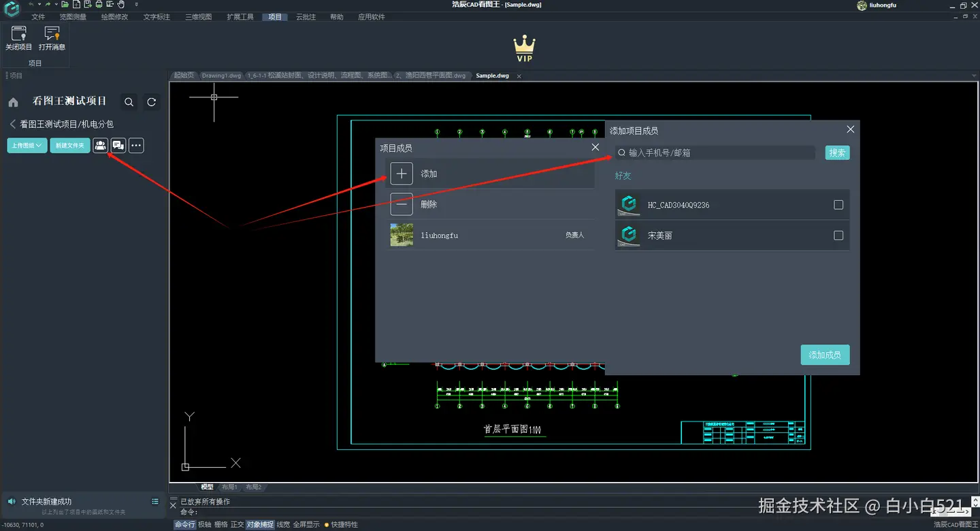Open the 应用软件 ribbon tab
The width and height of the screenshot is (980, 531).
pos(372,17)
